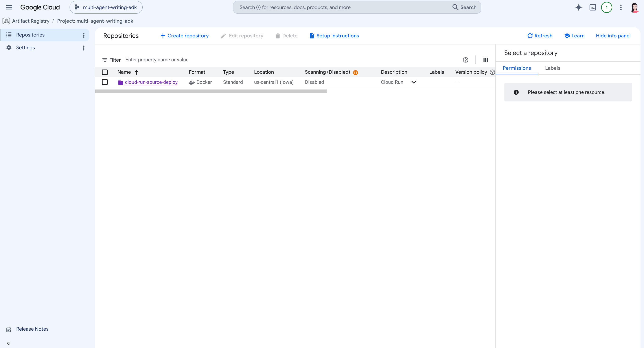Click Edit repository
Screen dimensions: 644x348
pyautogui.click(x=242, y=36)
